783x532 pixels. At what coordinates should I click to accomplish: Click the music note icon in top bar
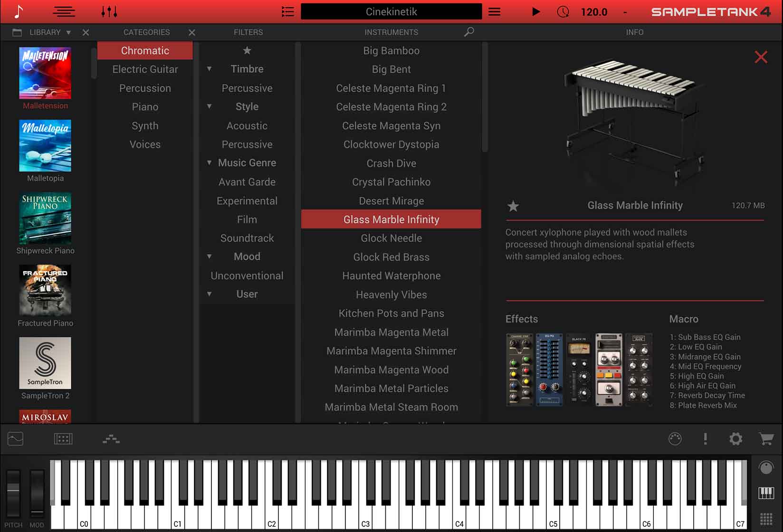(x=18, y=11)
